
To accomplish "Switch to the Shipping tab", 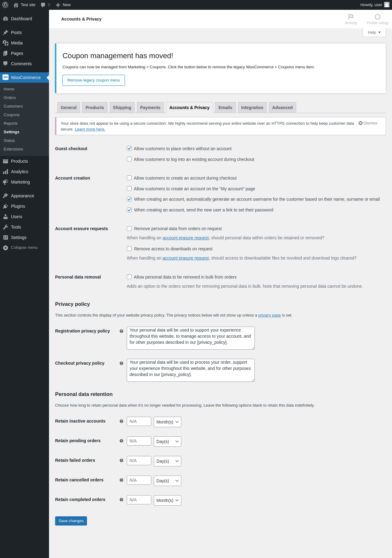I will click(122, 108).
